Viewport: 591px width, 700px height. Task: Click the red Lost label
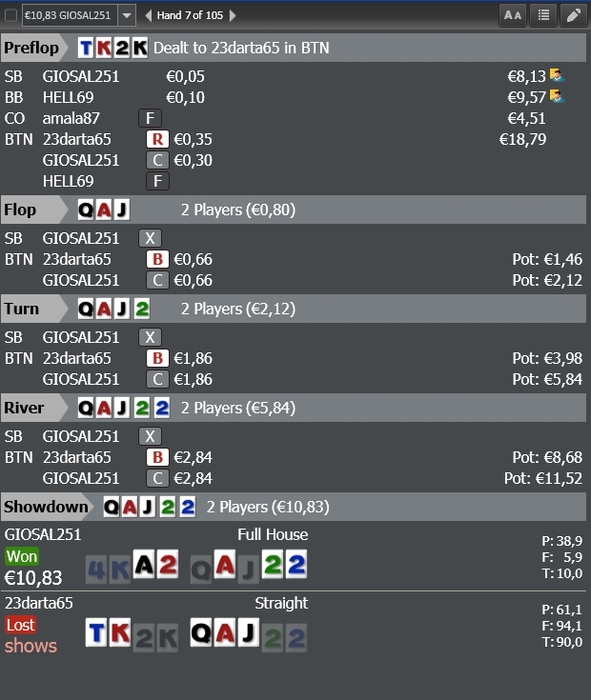pos(21,625)
